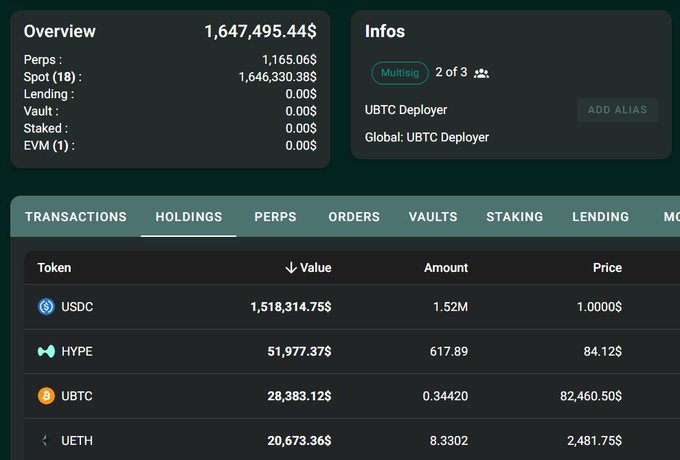The height and width of the screenshot is (460, 680).
Task: Click the UETH amount 8.3302
Action: coord(449,440)
